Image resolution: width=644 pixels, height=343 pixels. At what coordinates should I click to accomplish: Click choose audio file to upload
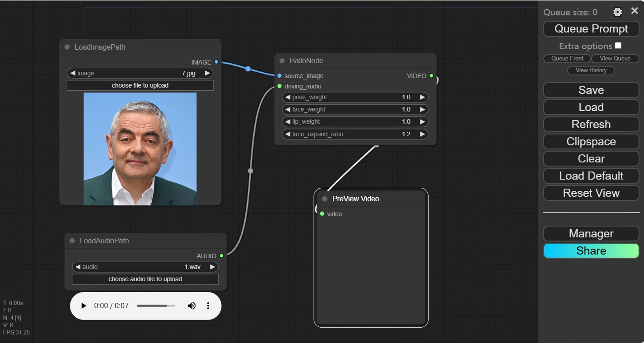click(x=145, y=279)
